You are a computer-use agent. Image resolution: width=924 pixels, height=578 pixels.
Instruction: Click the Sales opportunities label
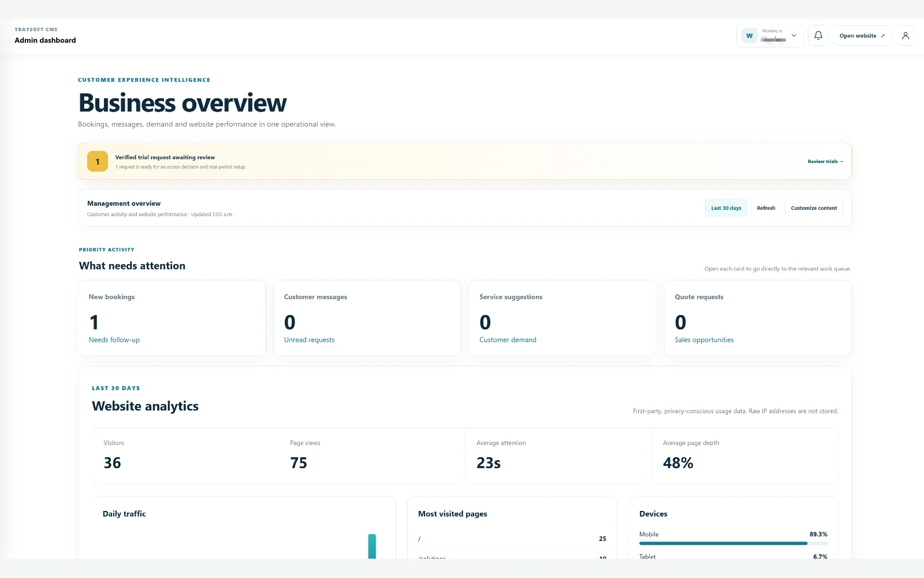click(x=704, y=340)
